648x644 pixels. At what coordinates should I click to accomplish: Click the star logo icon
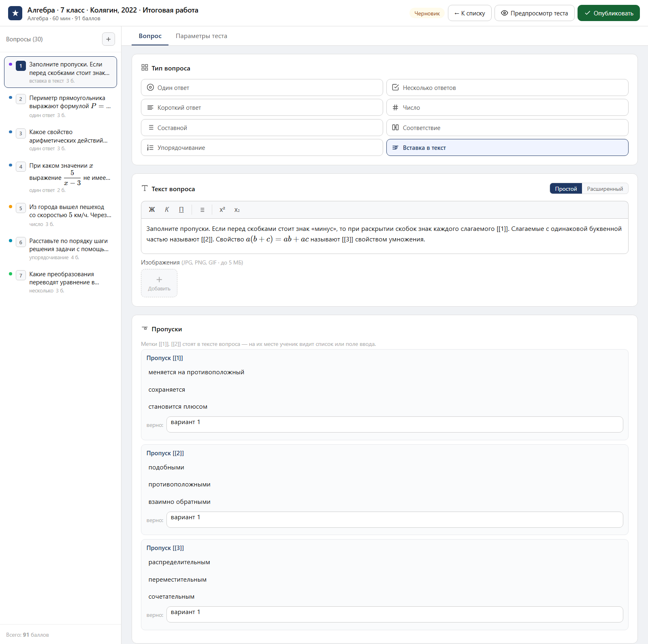[15, 13]
